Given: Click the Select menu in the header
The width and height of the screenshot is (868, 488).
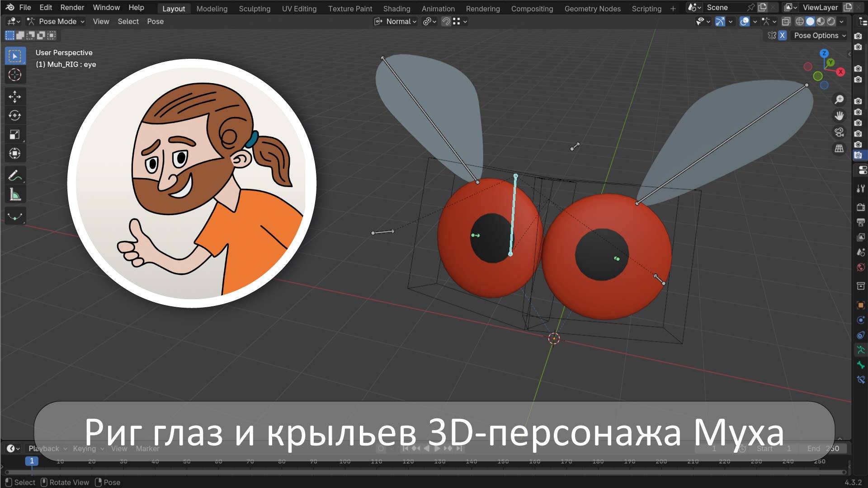Looking at the screenshot, I should 128,21.
